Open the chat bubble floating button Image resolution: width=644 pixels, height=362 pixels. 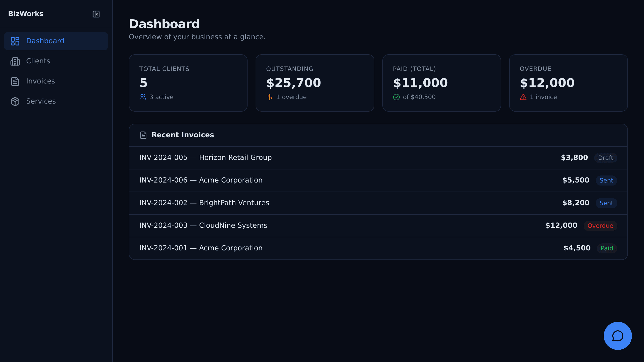(x=618, y=336)
